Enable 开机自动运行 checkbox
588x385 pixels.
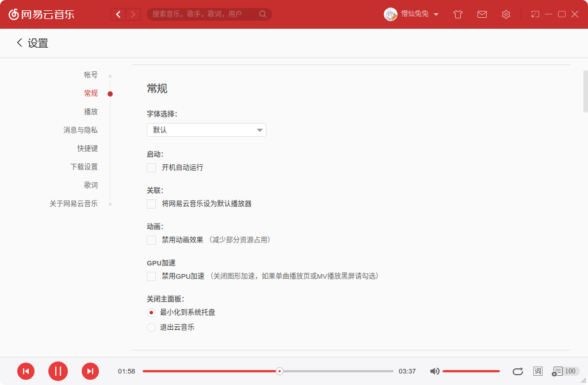tap(151, 168)
